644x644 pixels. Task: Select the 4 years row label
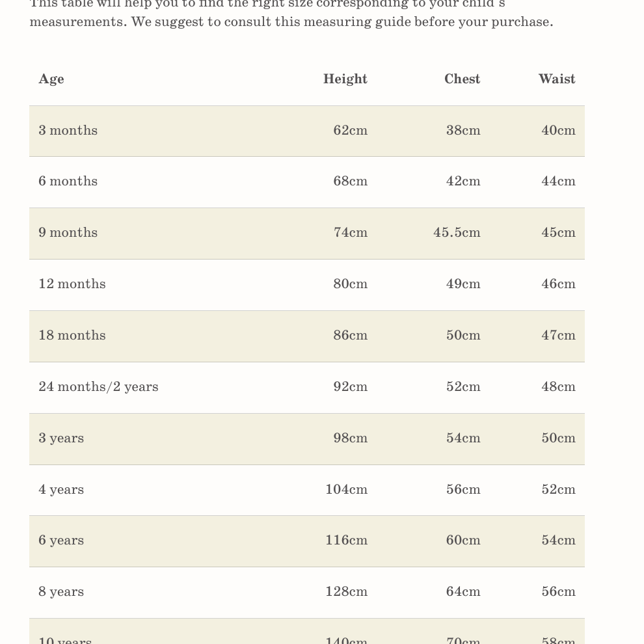[61, 489]
